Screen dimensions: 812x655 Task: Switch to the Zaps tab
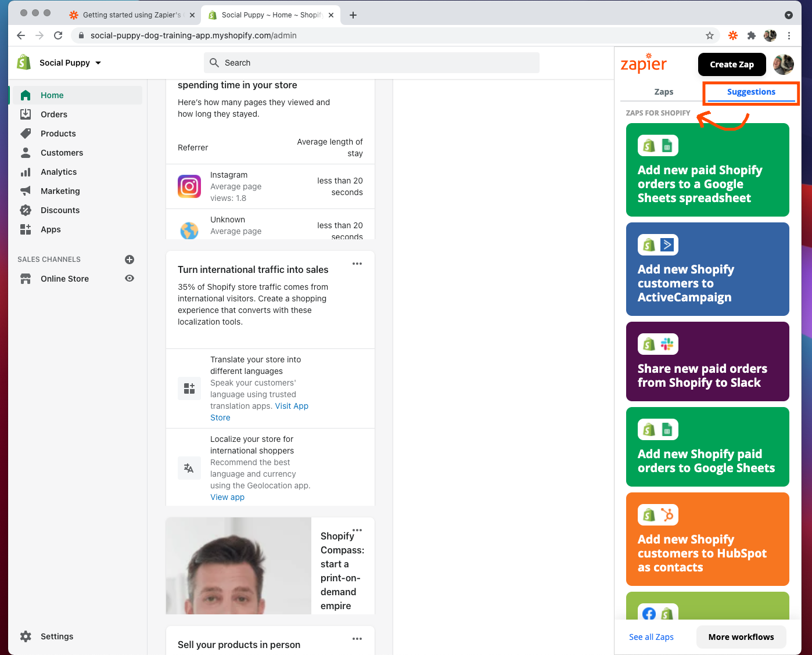click(663, 92)
